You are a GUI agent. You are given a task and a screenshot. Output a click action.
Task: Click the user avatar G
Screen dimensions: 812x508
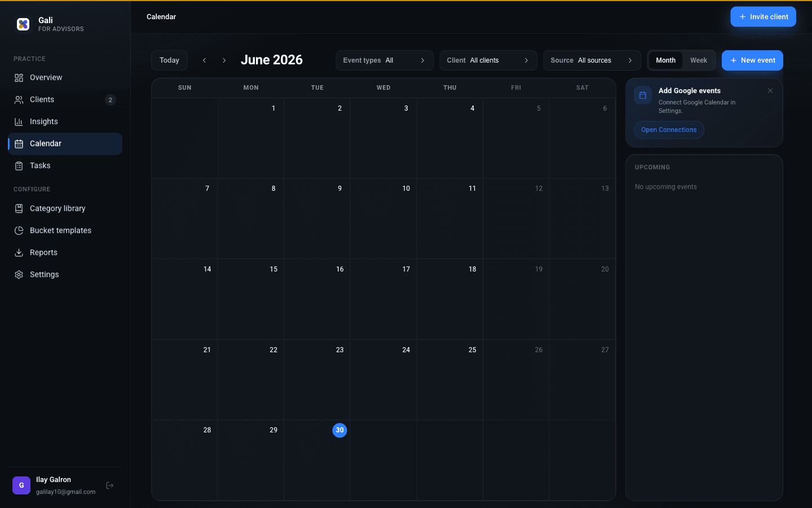click(21, 485)
